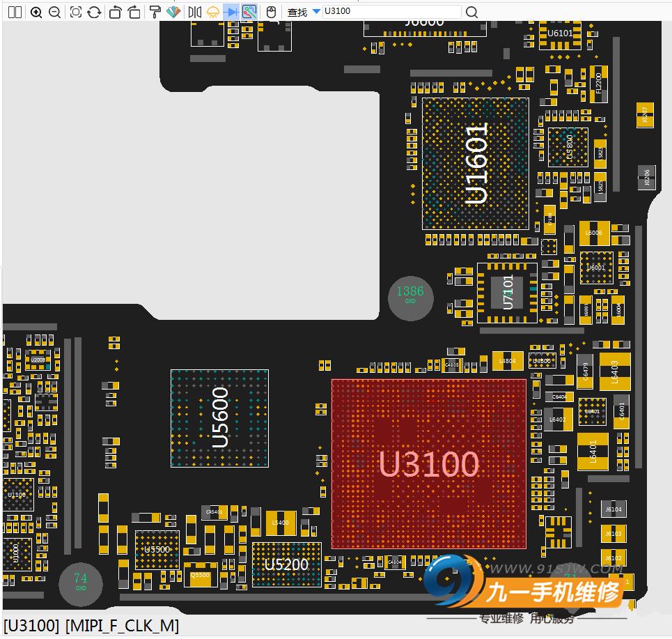The width and height of the screenshot is (672, 639).
Task: Toggle the trace routing display mode
Action: [x=251, y=12]
